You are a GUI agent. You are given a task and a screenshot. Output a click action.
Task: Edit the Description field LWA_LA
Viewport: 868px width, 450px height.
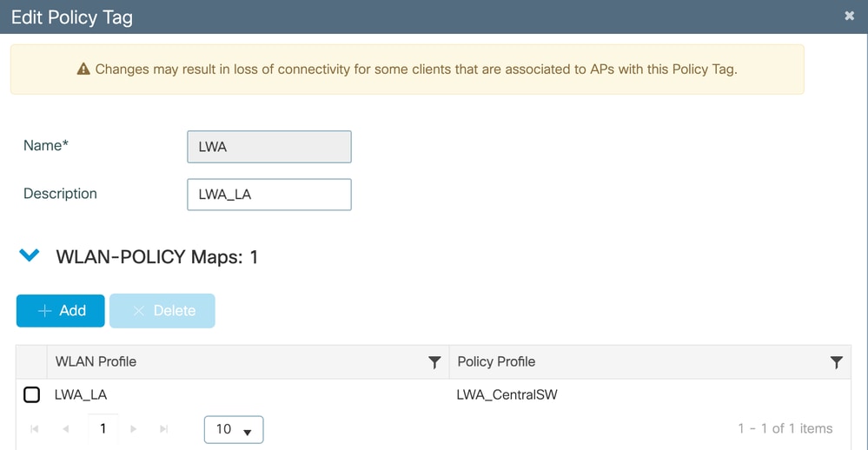269,195
